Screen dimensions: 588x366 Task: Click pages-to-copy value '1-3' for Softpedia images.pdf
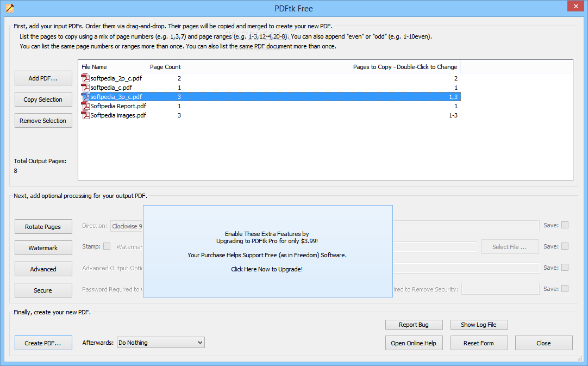(x=453, y=115)
